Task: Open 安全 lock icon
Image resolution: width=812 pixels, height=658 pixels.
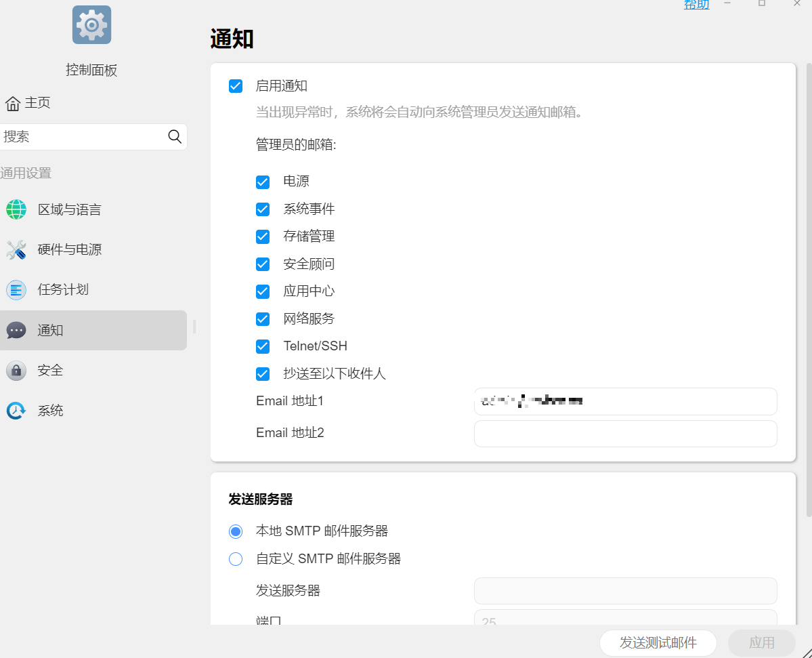Action: (x=16, y=371)
